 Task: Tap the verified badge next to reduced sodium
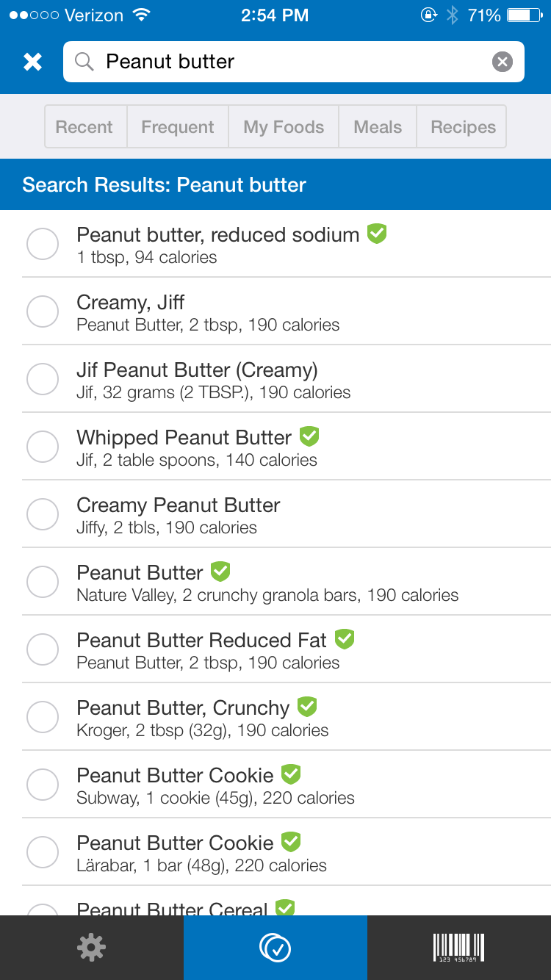click(x=377, y=234)
